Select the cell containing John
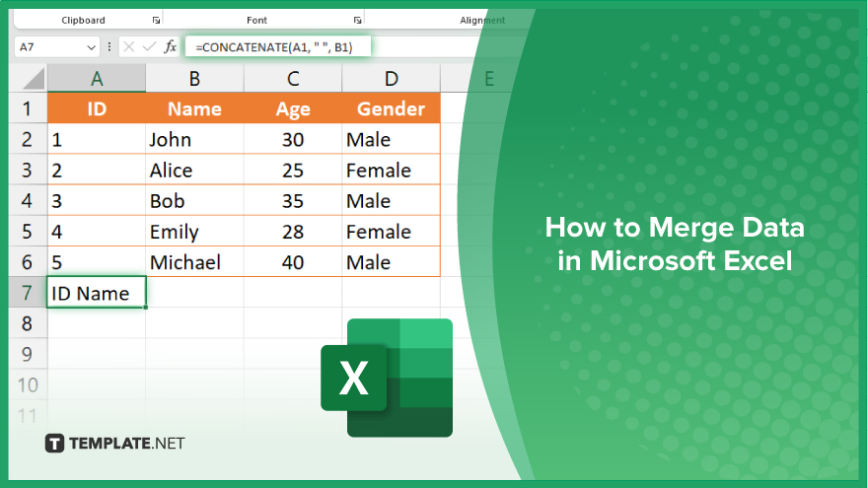This screenshot has width=868, height=488. click(194, 139)
